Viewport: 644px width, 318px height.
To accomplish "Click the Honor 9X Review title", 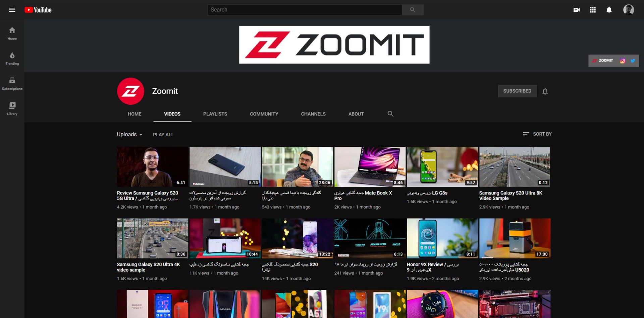I will pos(432,267).
